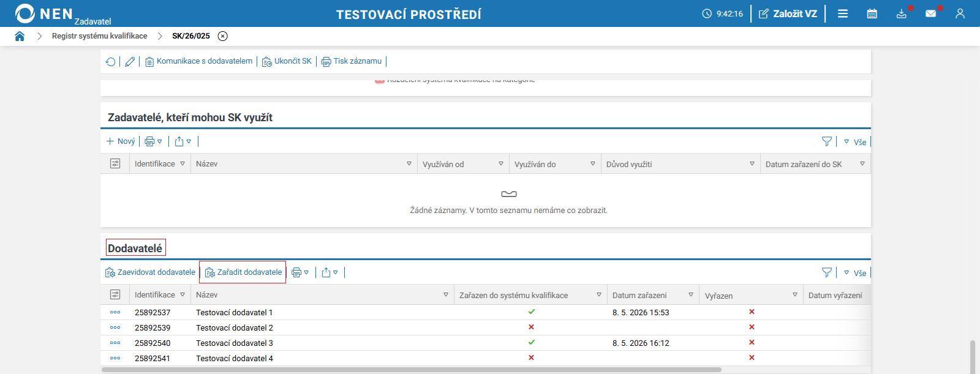
Task: Open Zařazen do systému kvalifikace column filter
Action: pos(599,295)
